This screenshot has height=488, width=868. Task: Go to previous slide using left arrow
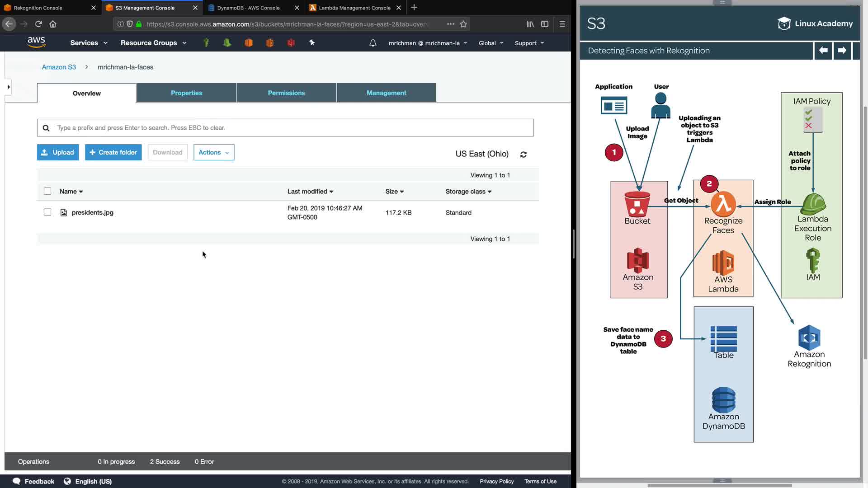point(823,51)
